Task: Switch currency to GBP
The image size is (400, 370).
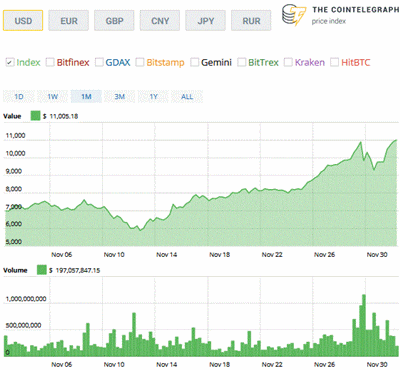Action: coord(114,21)
